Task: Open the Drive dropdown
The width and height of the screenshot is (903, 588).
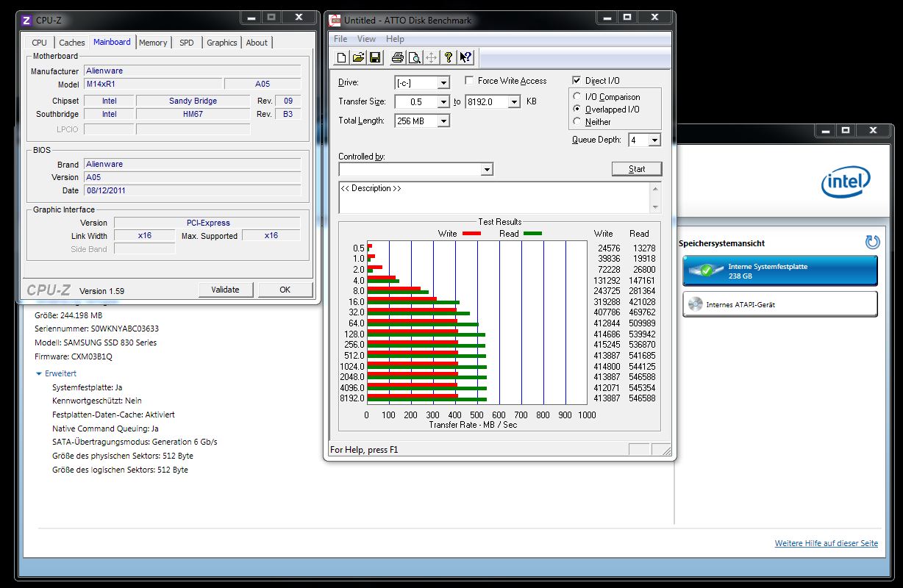Action: 443,82
